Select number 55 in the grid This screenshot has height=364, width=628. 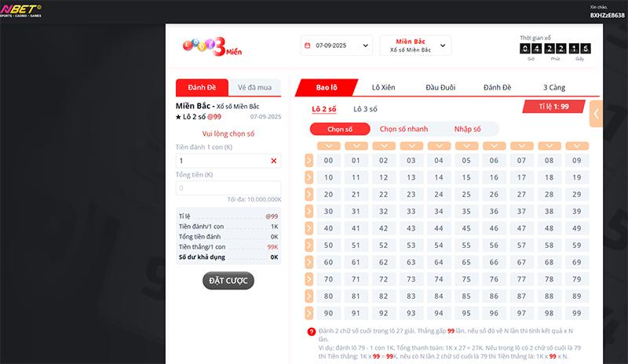click(466, 246)
